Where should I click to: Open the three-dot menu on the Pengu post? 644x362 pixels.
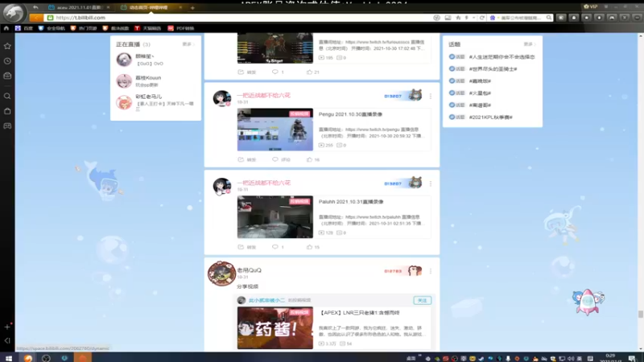point(431,96)
